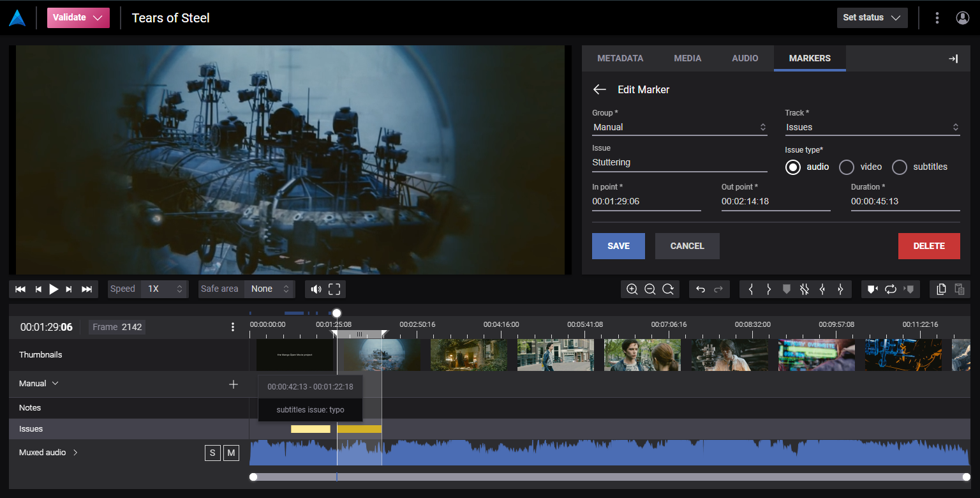This screenshot has width=980, height=498.
Task: Edit the Duration timecode field
Action: point(905,202)
